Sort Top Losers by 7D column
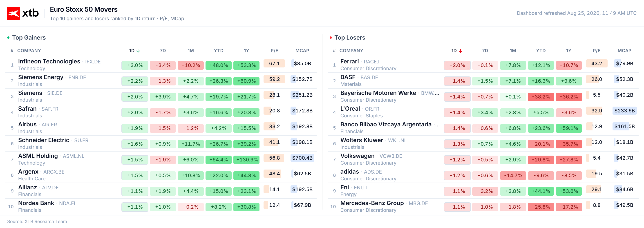The width and height of the screenshot is (644, 228). point(485,51)
